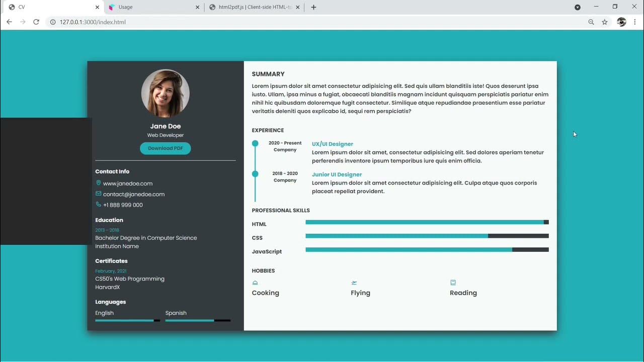Switch to the CV tab
644x362 pixels.
(53, 7)
